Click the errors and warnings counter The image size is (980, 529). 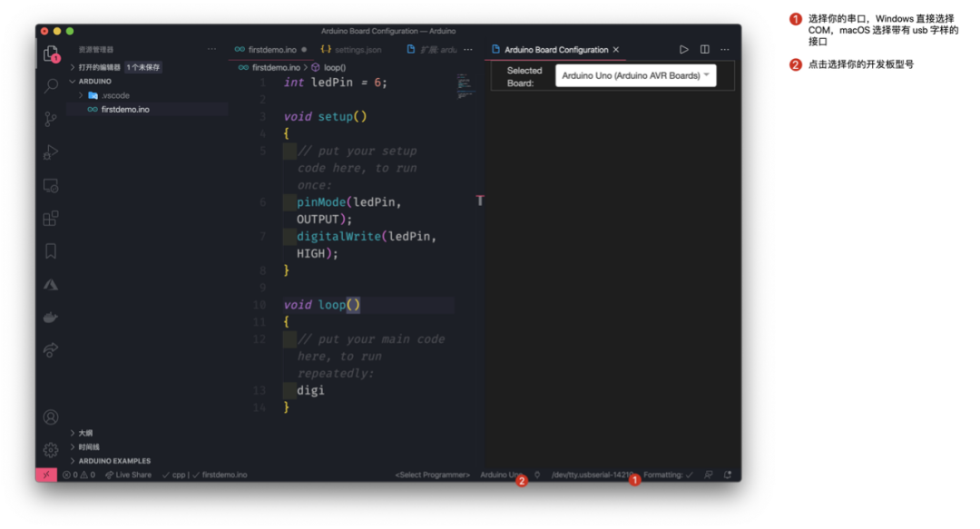coord(79,475)
